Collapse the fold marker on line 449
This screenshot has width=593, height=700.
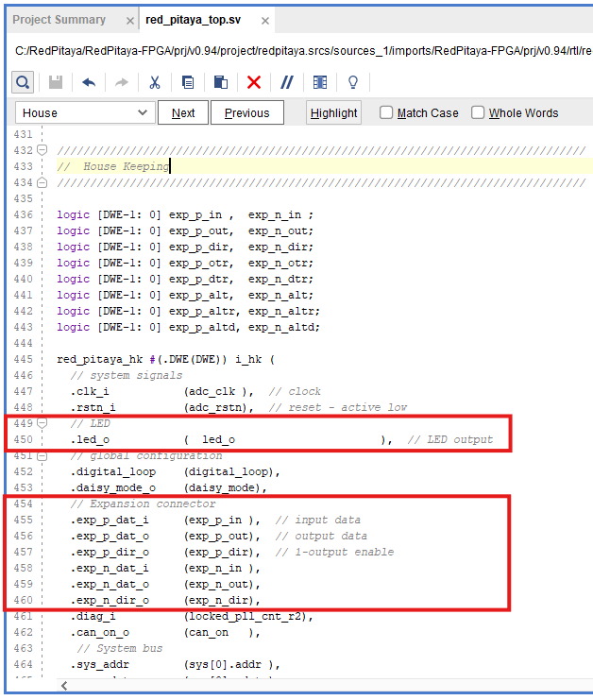pyautogui.click(x=42, y=423)
